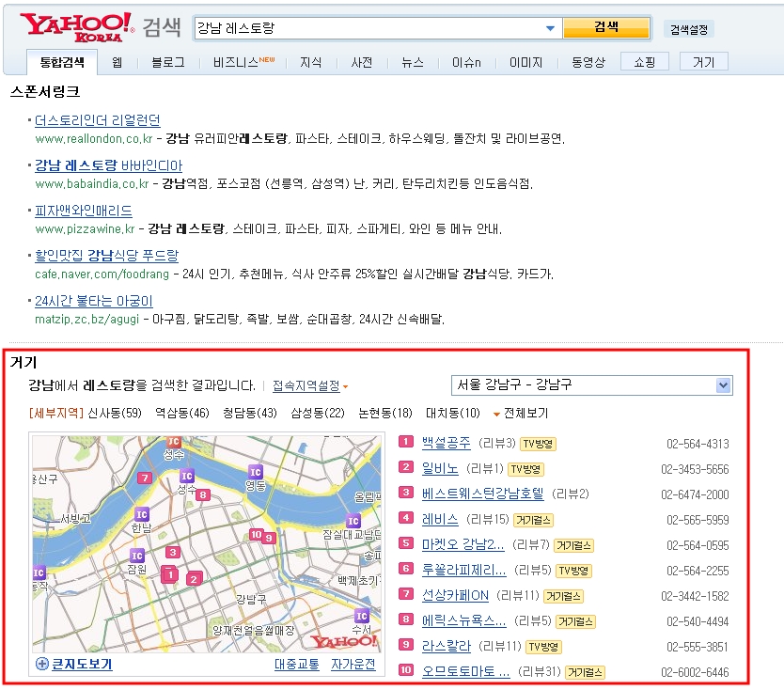This screenshot has height=690, width=784.
Task: Open the 이슈n tab
Action: pyautogui.click(x=466, y=62)
